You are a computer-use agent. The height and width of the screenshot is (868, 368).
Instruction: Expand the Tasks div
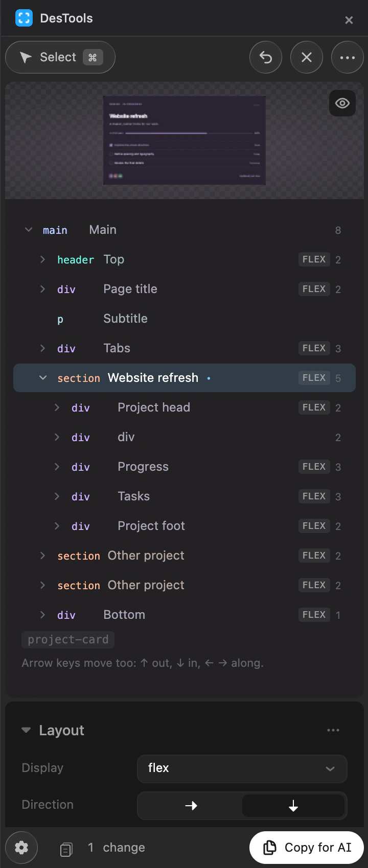click(57, 497)
